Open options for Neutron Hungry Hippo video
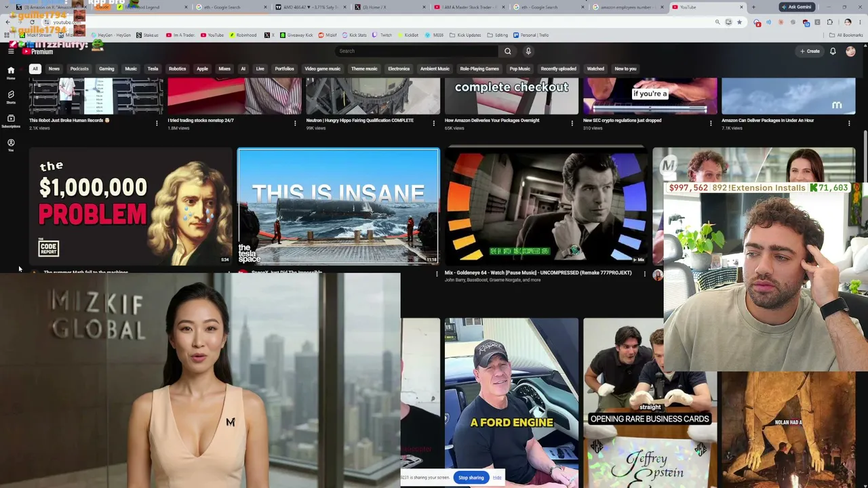Screen dimensions: 868x488 tap(433, 123)
